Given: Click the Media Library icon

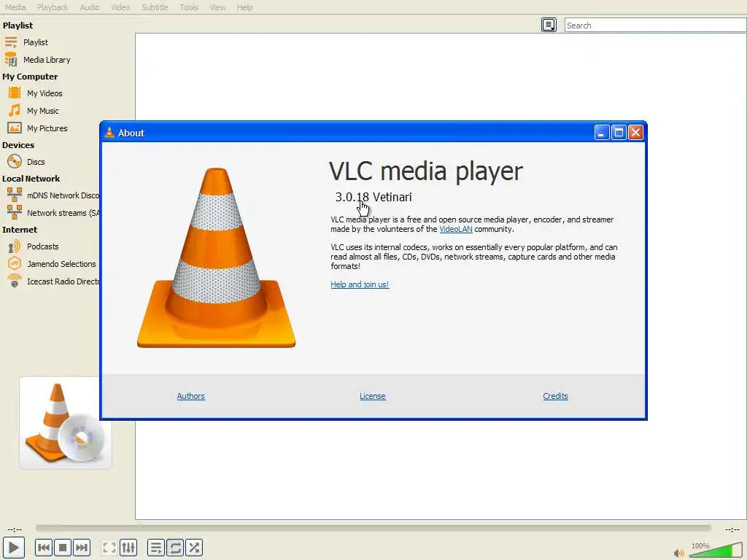Looking at the screenshot, I should pos(11,60).
